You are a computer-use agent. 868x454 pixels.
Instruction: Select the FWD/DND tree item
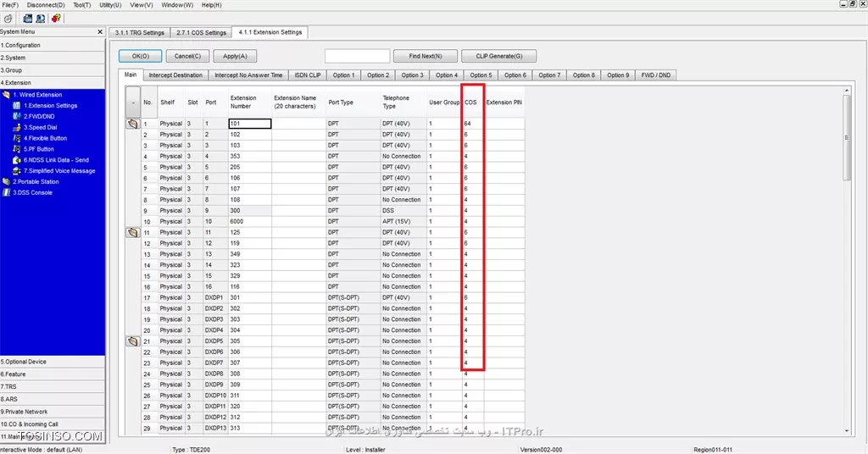point(39,117)
